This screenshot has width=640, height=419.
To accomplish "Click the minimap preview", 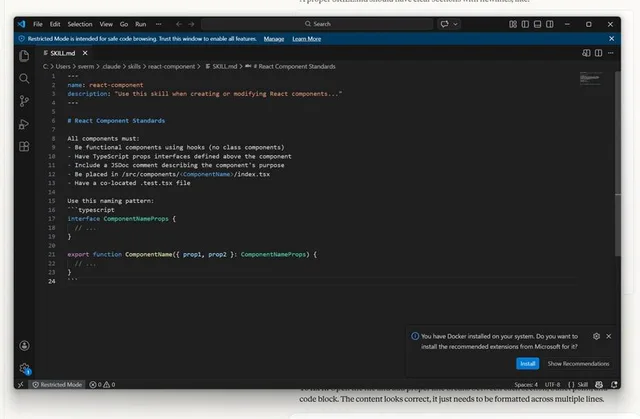I will click(590, 79).
